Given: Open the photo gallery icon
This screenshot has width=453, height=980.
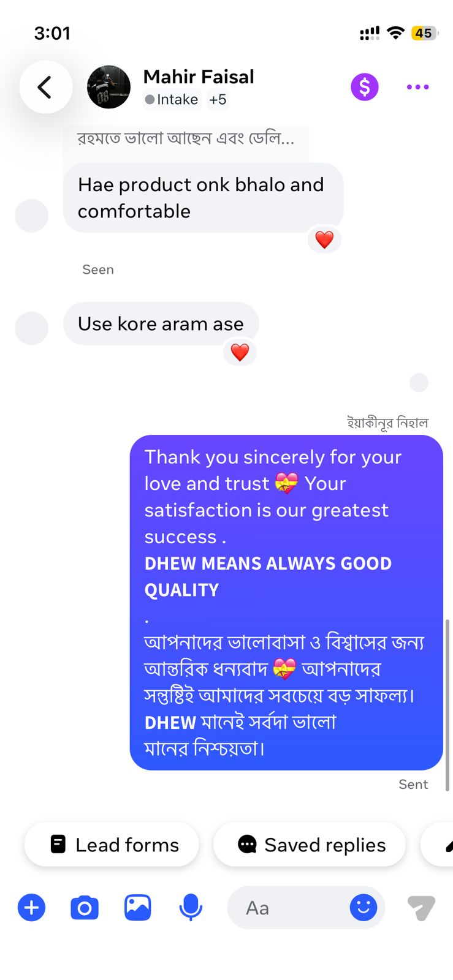Looking at the screenshot, I should point(138,907).
